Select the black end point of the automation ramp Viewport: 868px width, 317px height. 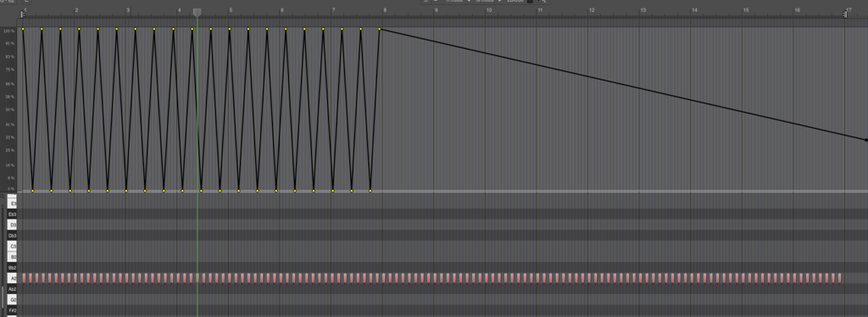(866, 140)
